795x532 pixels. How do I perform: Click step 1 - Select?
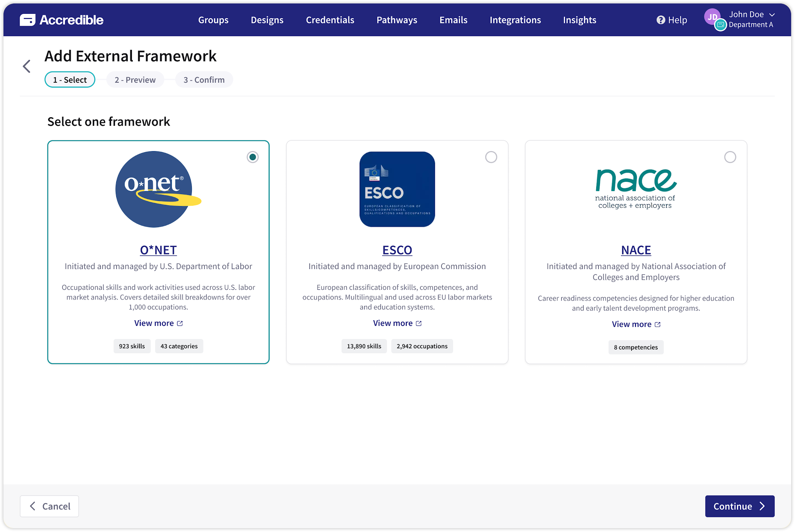pos(70,80)
